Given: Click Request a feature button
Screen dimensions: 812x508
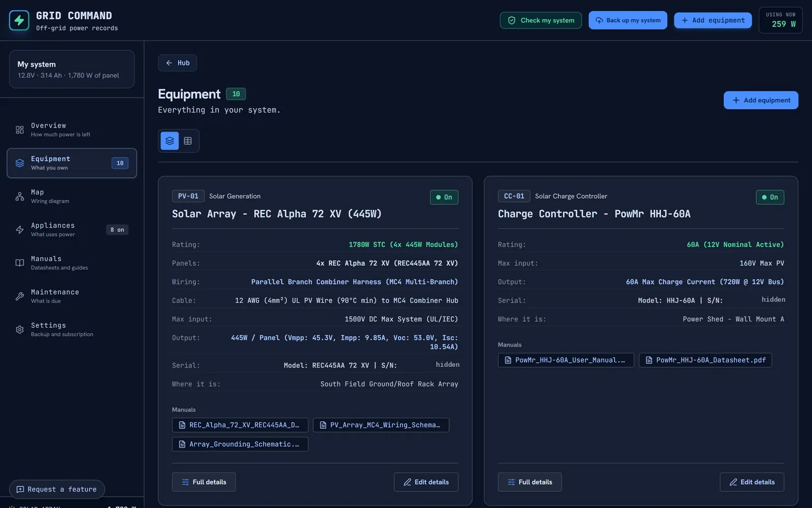Looking at the screenshot, I should 57,489.
